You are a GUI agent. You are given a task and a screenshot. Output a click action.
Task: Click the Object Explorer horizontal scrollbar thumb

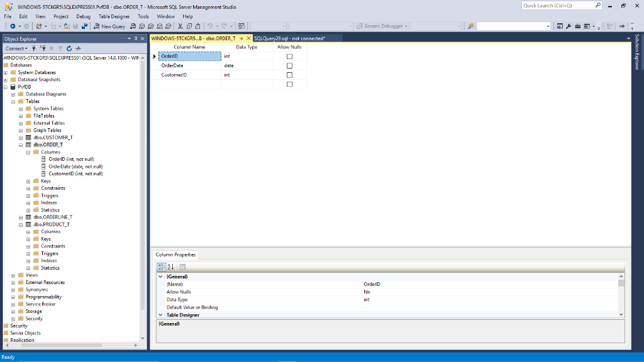coord(62,345)
